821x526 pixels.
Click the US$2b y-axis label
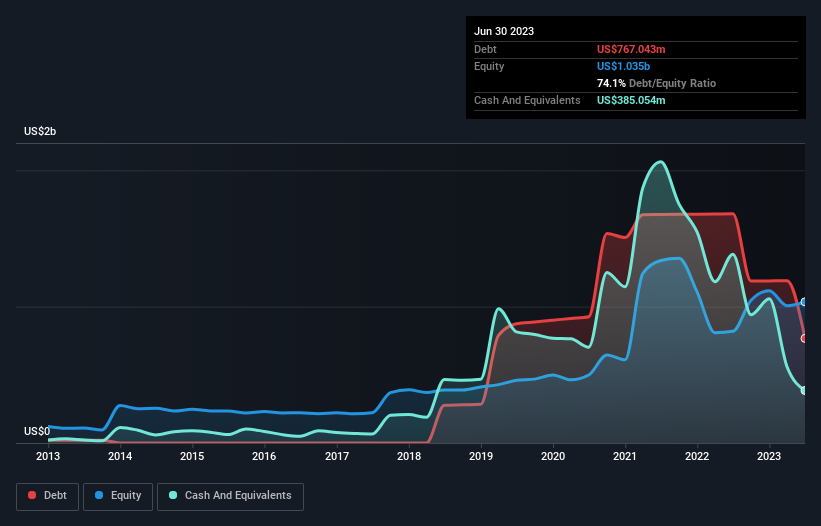[x=40, y=131]
